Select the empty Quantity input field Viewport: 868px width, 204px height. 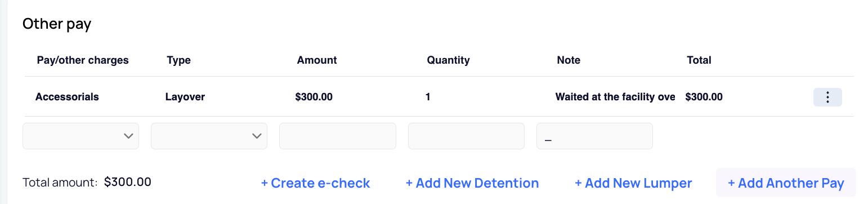tap(466, 136)
